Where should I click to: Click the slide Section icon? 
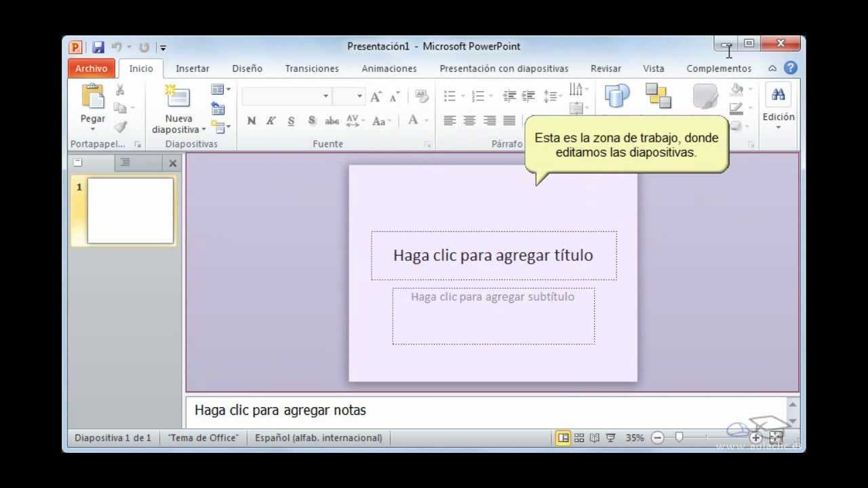(218, 126)
